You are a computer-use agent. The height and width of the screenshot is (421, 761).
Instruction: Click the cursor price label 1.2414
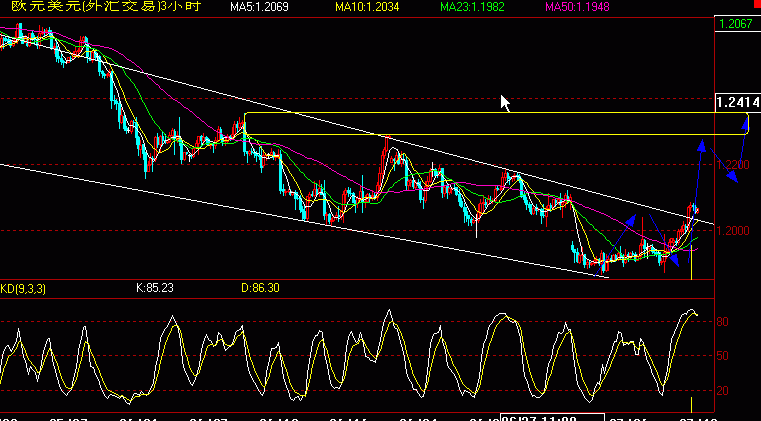738,102
